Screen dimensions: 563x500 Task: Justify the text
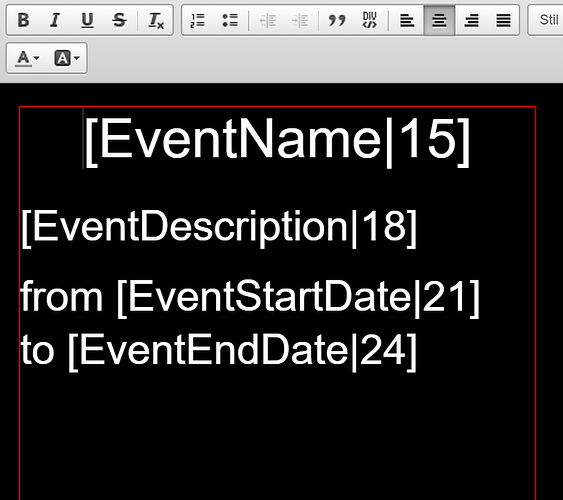tap(503, 20)
